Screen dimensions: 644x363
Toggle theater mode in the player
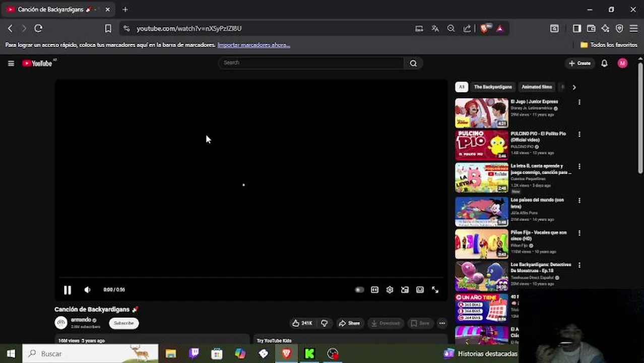coord(420,290)
